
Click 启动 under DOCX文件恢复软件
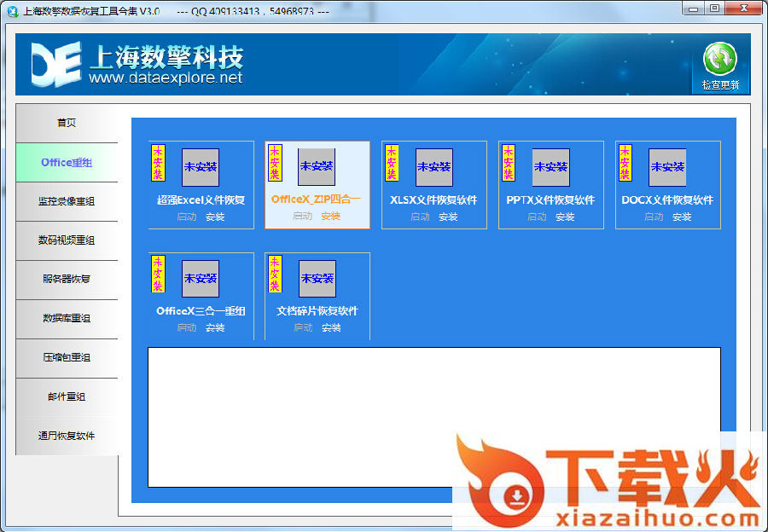click(x=654, y=217)
